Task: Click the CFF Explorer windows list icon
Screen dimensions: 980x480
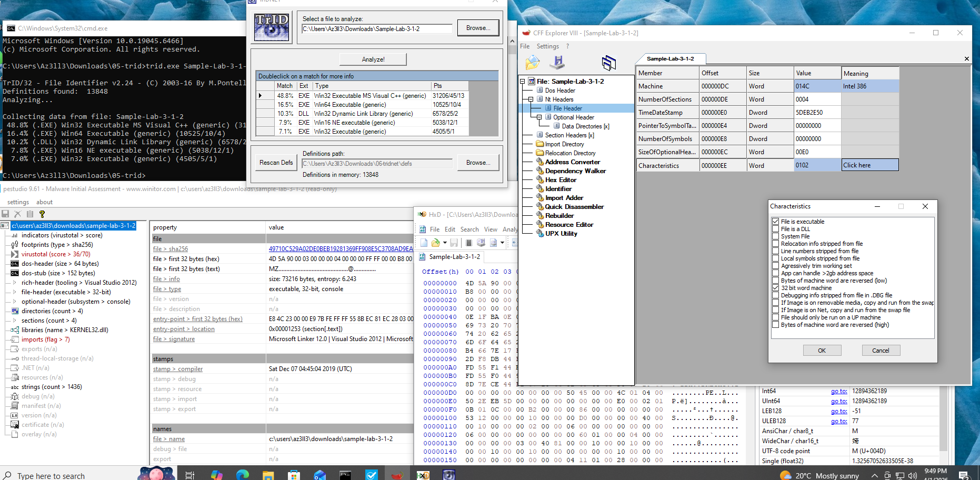Action: pos(609,63)
